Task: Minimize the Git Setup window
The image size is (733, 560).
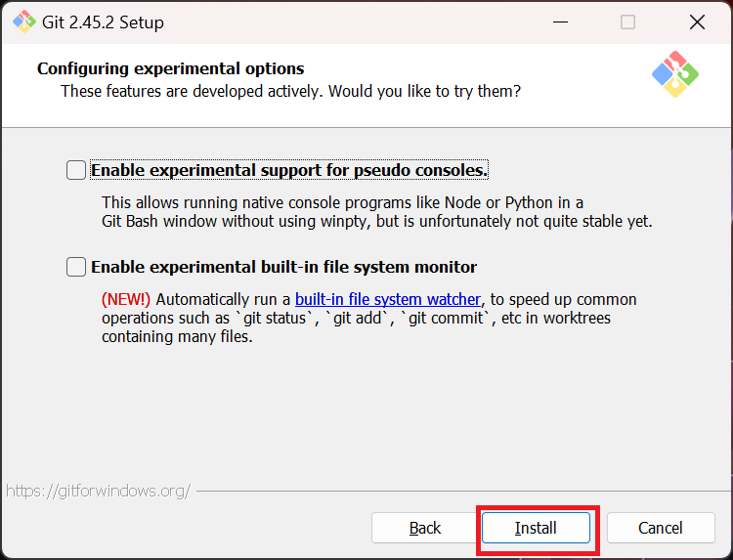Action: click(560, 22)
